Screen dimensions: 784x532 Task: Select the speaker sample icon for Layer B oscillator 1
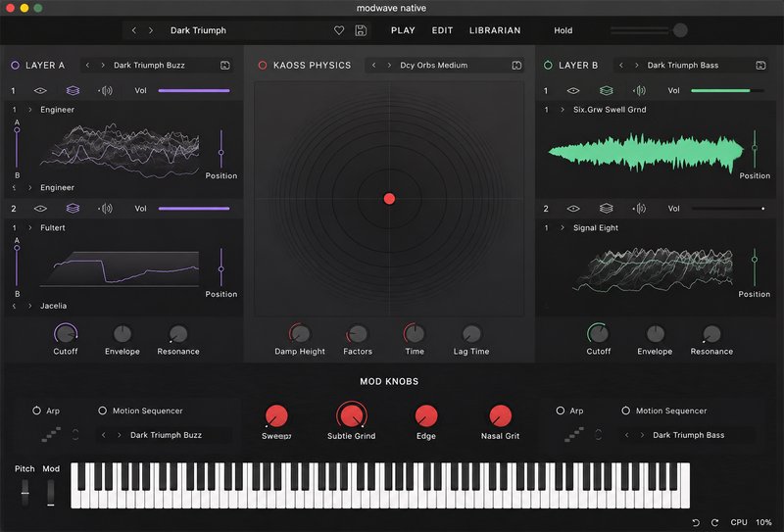(639, 90)
